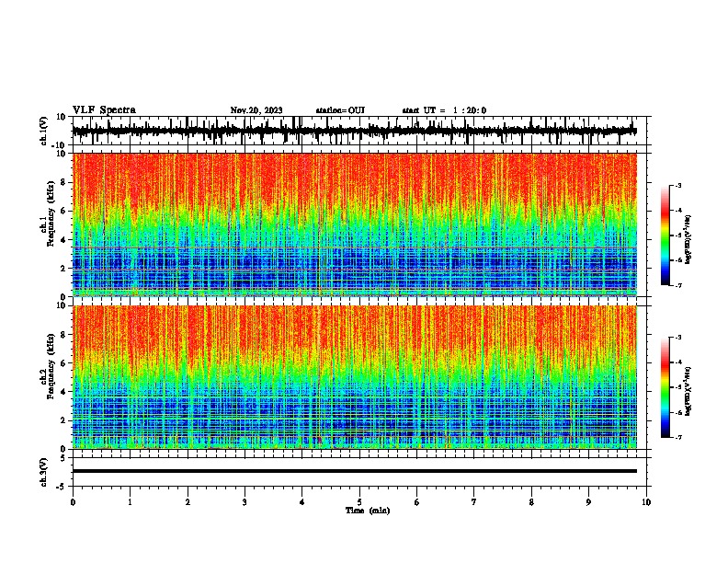This screenshot has width=728, height=563.
Task: Click the "2" kHz tick on ch.2 spectrogram
Action: point(64,420)
